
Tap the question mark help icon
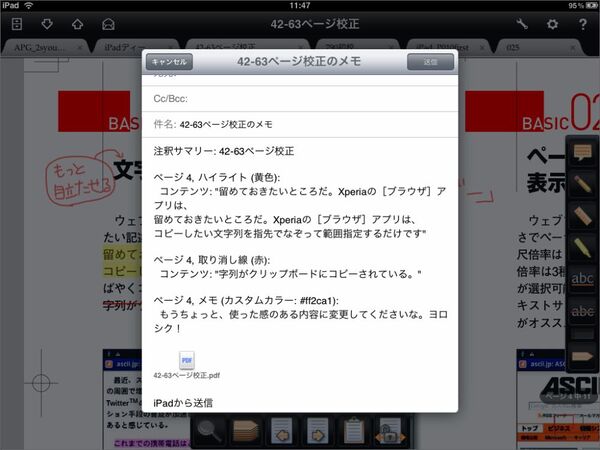tap(582, 24)
